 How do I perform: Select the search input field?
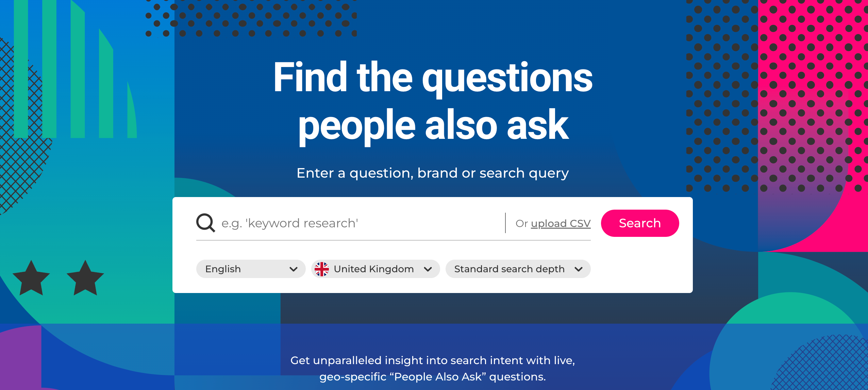coord(351,223)
